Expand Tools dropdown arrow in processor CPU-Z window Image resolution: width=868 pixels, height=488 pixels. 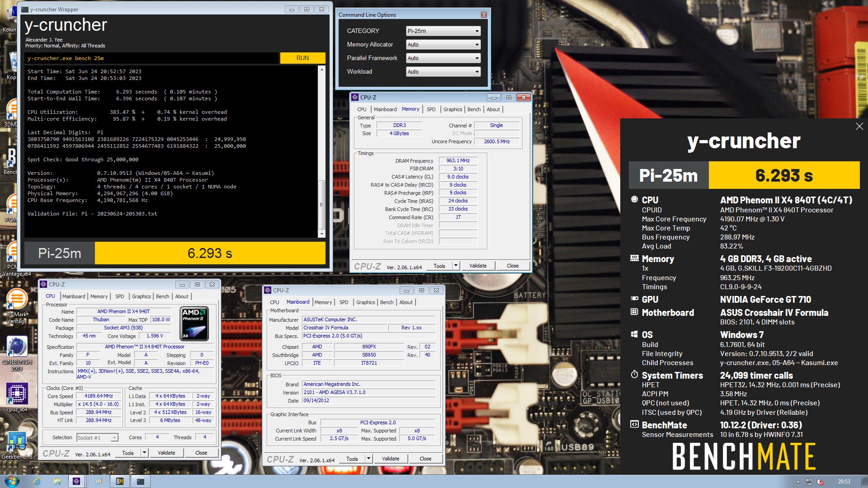pos(144,453)
